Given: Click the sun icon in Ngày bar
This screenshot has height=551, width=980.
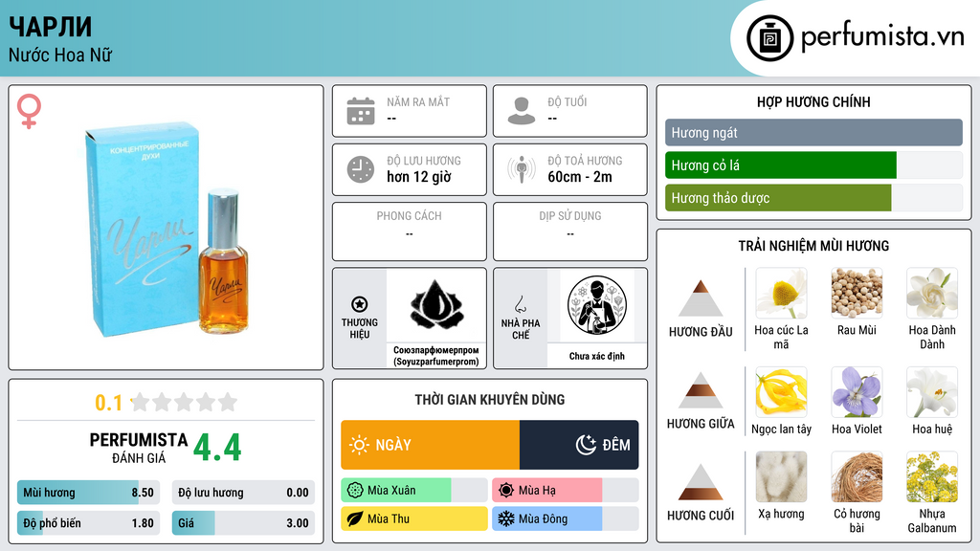Looking at the screenshot, I should point(360,445).
